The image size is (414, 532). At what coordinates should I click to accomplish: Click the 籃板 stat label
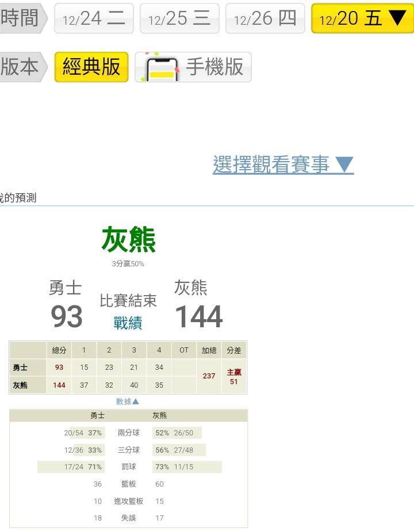(129, 484)
